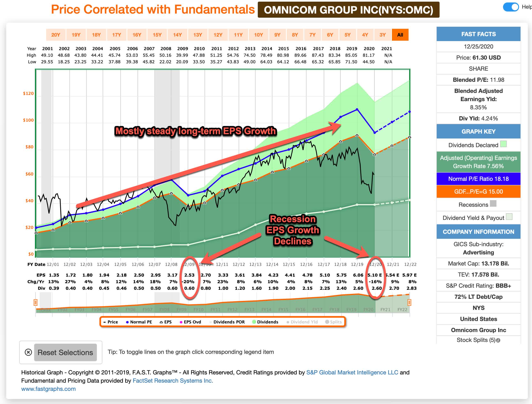Click the COMPANY INFORMATION header
The width and height of the screenshot is (532, 404).
pos(478,232)
